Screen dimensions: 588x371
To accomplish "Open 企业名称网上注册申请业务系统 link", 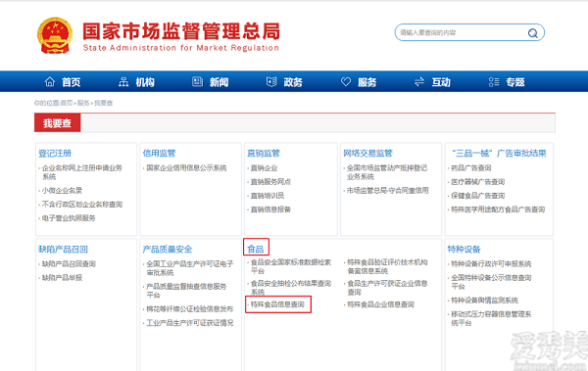I will click(81, 172).
